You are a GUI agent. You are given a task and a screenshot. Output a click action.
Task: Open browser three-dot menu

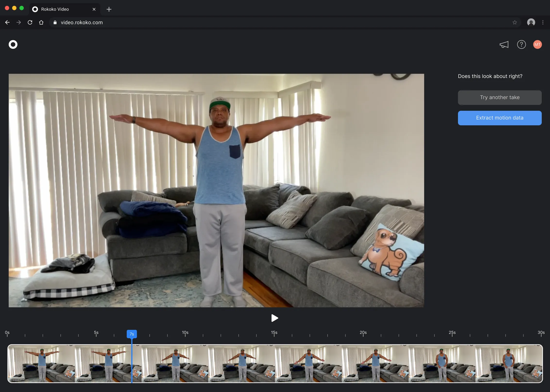coord(543,22)
